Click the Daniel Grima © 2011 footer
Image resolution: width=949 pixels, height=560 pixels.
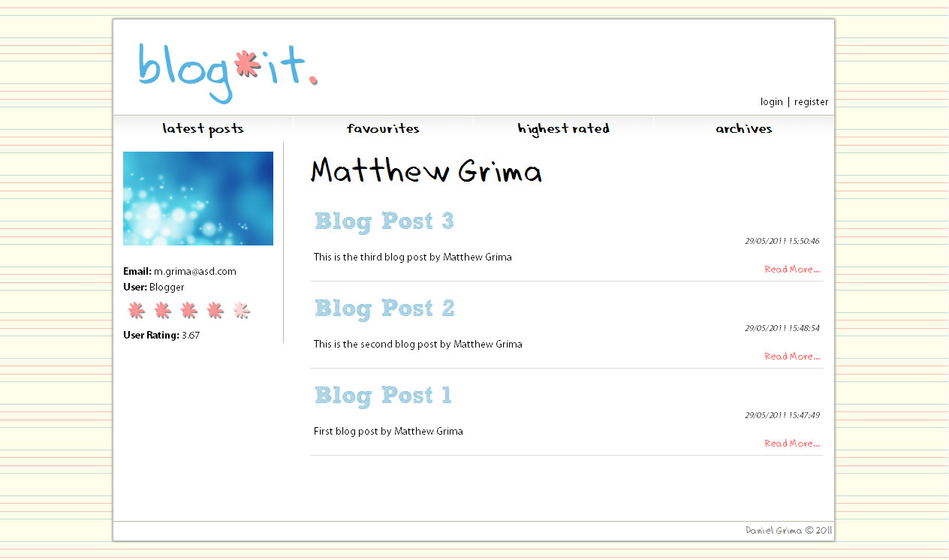click(788, 530)
